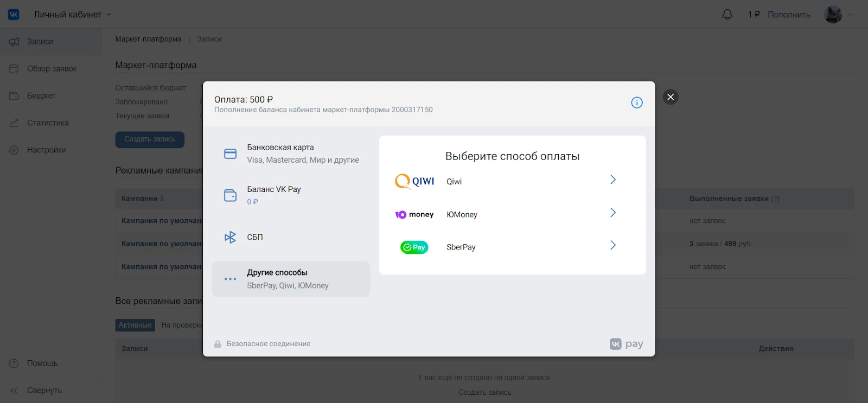Click the secure connection lock icon
The width and height of the screenshot is (868, 403).
pyautogui.click(x=218, y=344)
